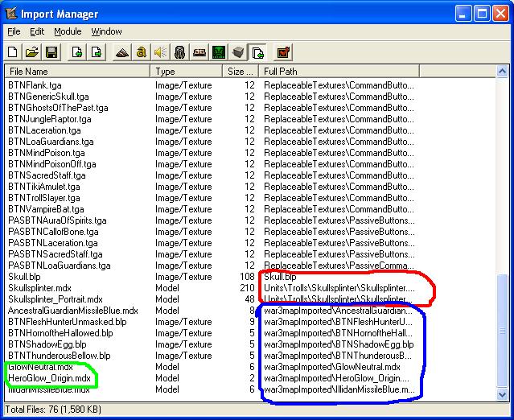514x420 pixels.
Task: Select the HeroGlow_Origin.mdx file name
Action: point(49,378)
